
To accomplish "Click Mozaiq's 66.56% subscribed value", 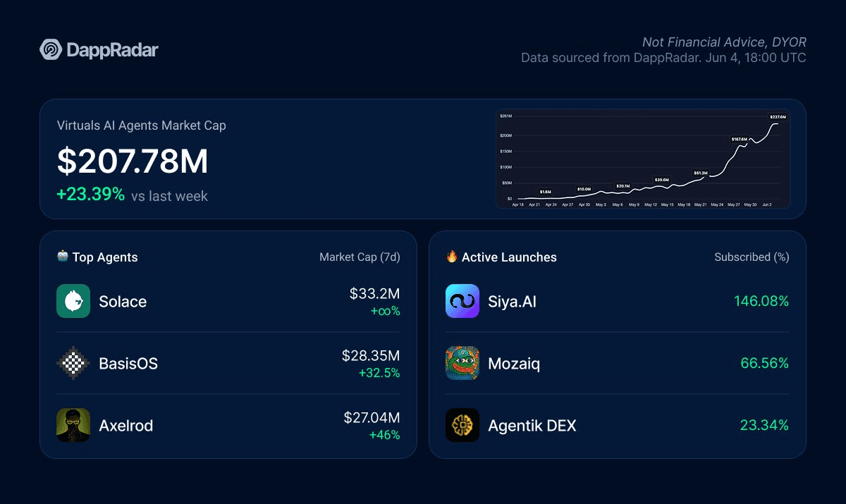I will [765, 364].
